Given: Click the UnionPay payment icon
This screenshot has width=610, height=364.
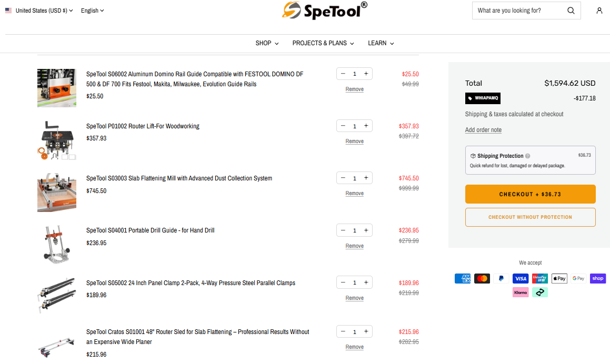Looking at the screenshot, I should click(x=540, y=278).
